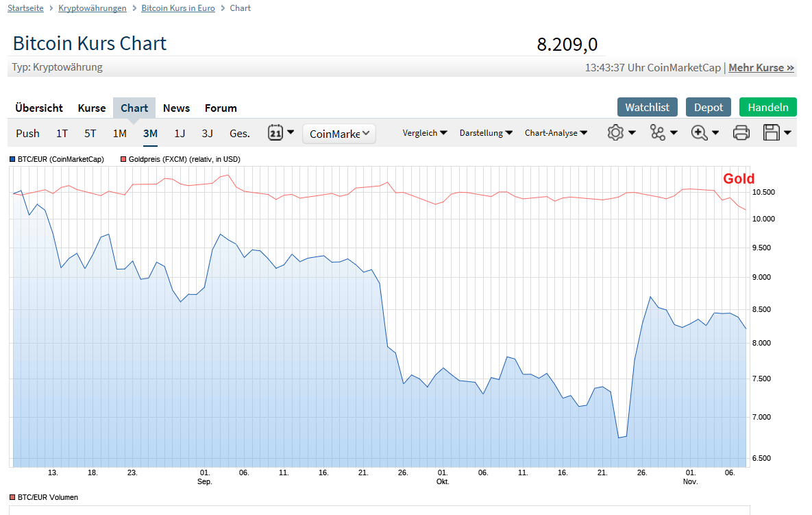Click the blue BTC/EUR legend swatch

pyautogui.click(x=12, y=160)
